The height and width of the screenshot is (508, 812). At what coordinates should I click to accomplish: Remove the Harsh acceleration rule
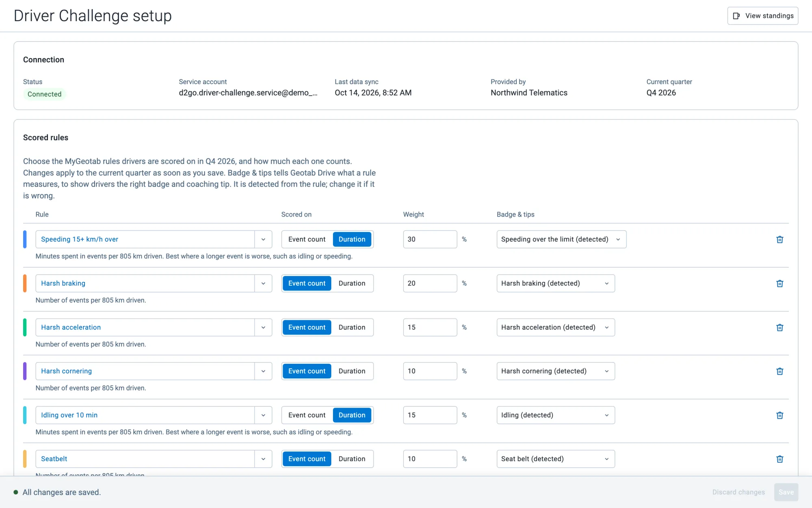pyautogui.click(x=780, y=327)
